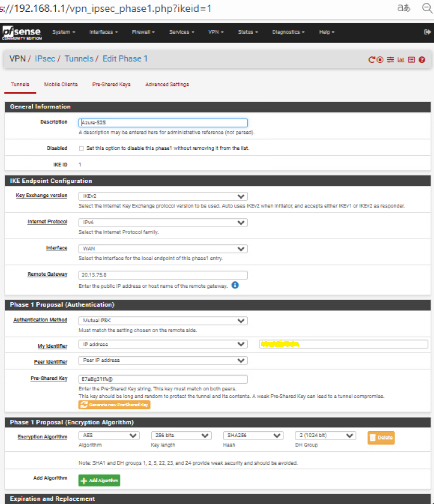Click the green Add Algorithm button
Image resolution: width=434 pixels, height=504 pixels.
[x=99, y=480]
